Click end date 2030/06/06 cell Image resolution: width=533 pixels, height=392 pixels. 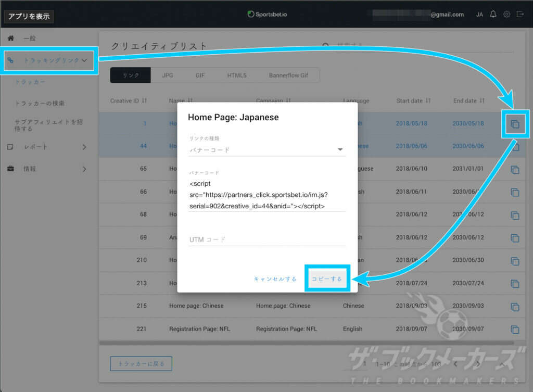pyautogui.click(x=468, y=146)
